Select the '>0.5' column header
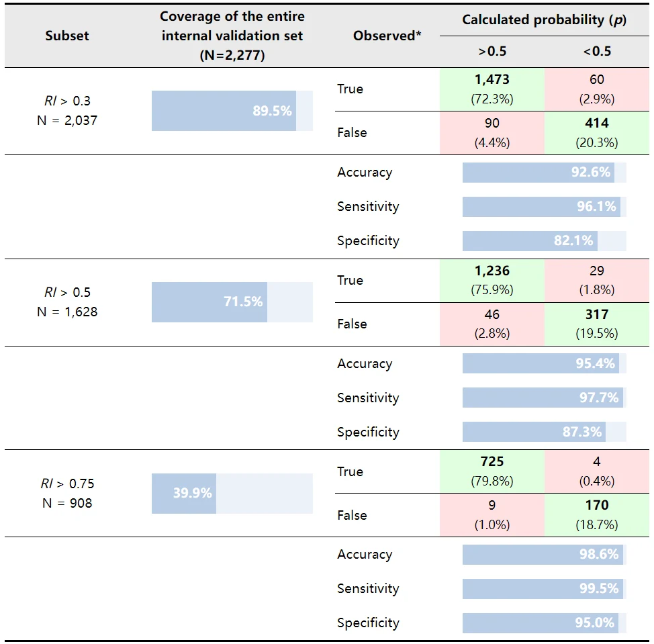 coord(492,51)
